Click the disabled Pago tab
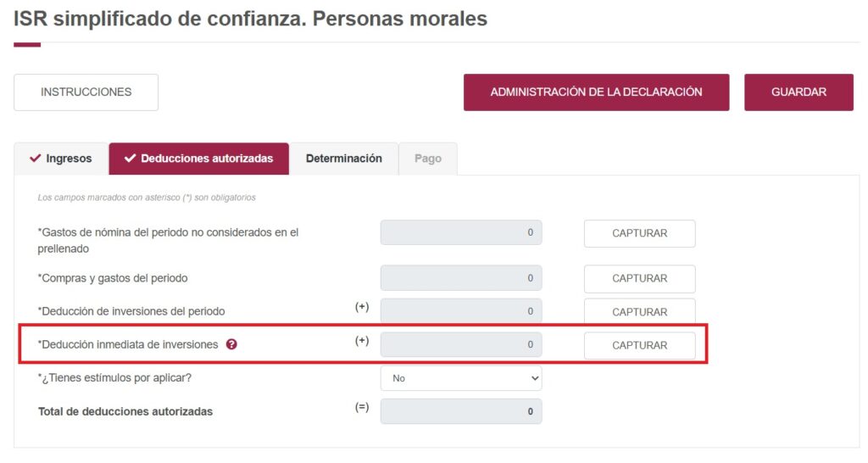The width and height of the screenshot is (868, 463). click(427, 159)
